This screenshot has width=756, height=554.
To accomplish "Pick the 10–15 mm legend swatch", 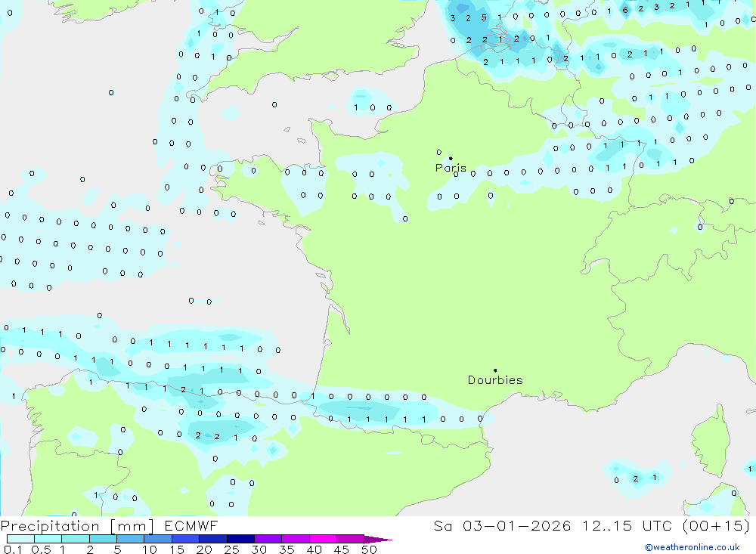I will 158,539.
